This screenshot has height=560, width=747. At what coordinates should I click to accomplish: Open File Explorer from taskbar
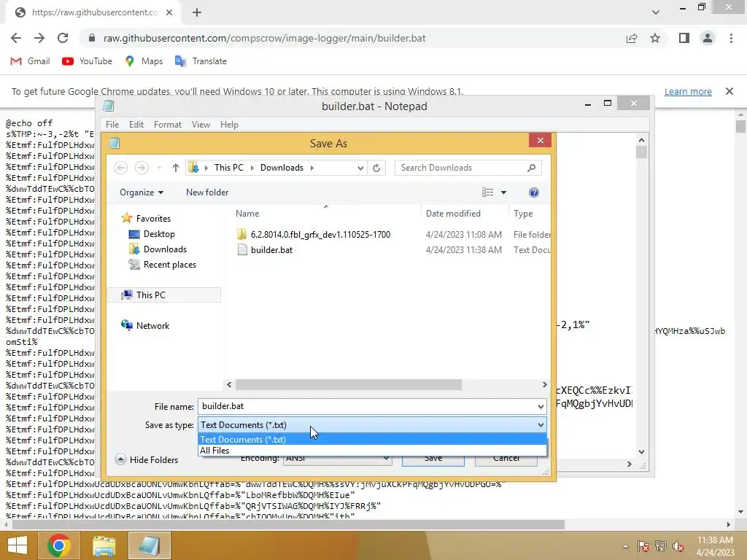click(104, 545)
